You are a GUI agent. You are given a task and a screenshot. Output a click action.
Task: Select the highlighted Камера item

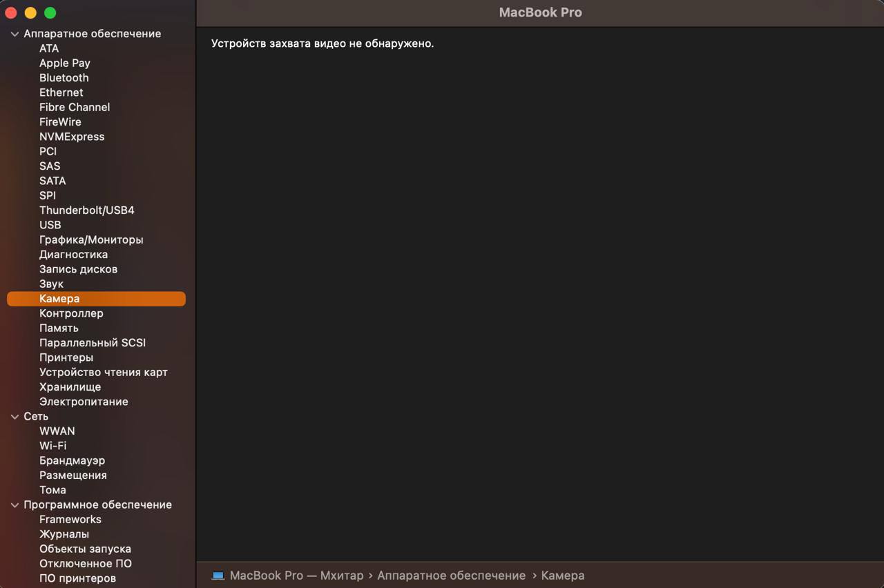pyautogui.click(x=96, y=299)
